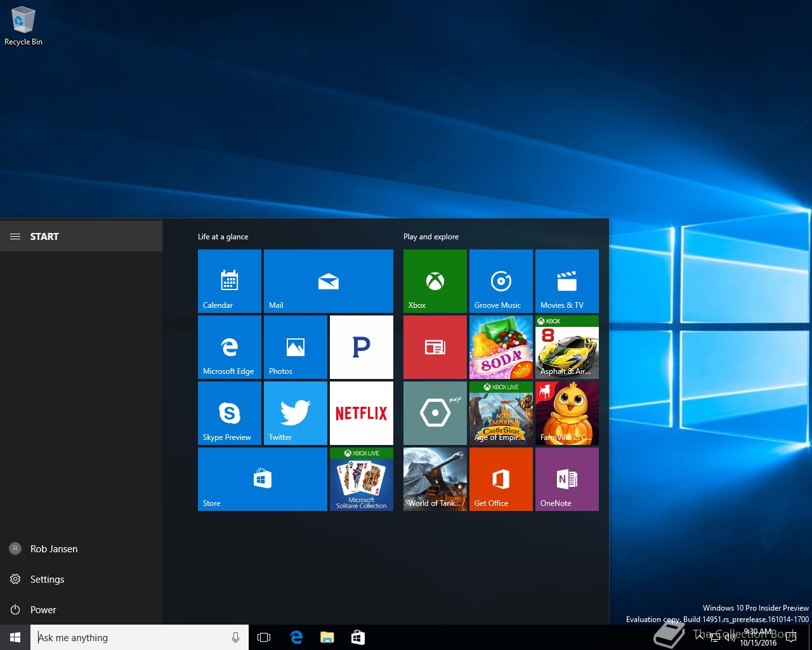
Task: Click the Windows Start button
Action: tap(15, 637)
